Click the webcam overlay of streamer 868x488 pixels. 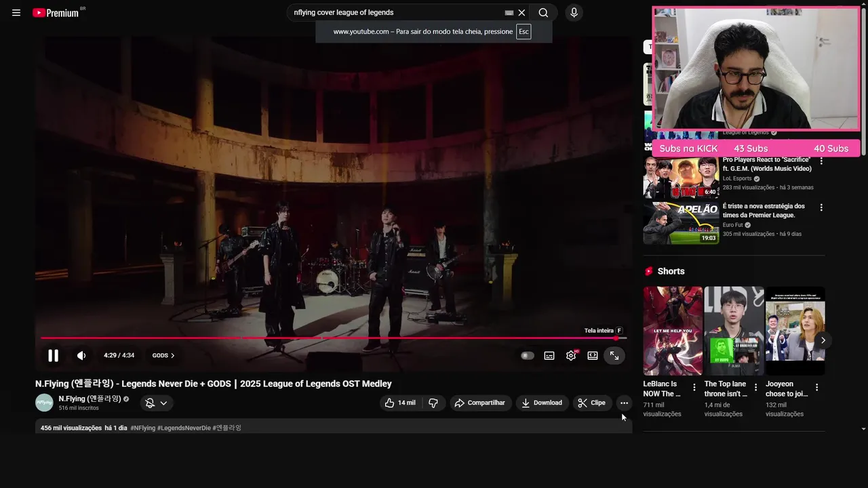(x=756, y=68)
